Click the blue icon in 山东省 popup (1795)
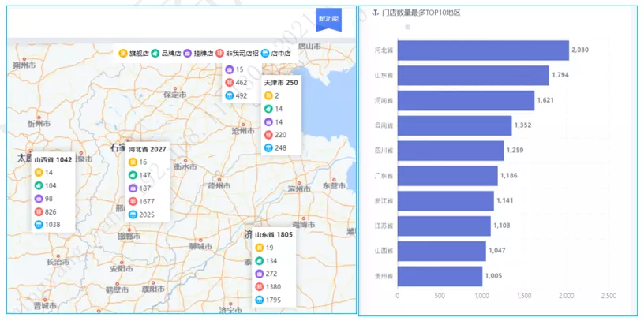Image resolution: width=644 pixels, height=321 pixels. click(258, 300)
